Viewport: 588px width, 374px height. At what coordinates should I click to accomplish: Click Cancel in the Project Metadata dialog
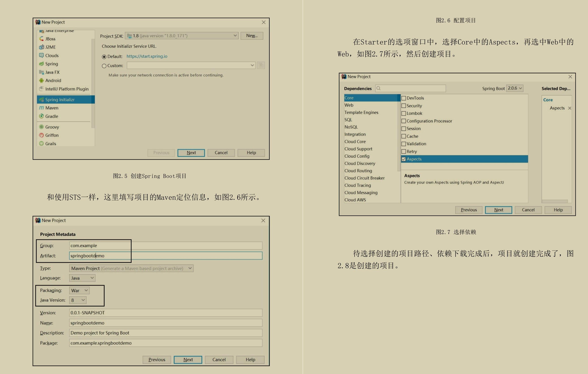(x=219, y=360)
